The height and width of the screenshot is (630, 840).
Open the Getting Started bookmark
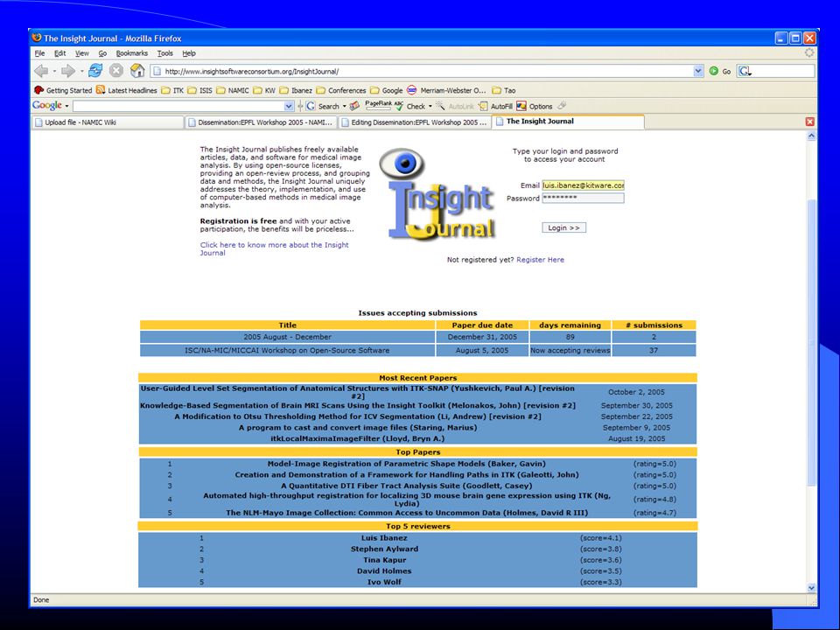coord(63,90)
